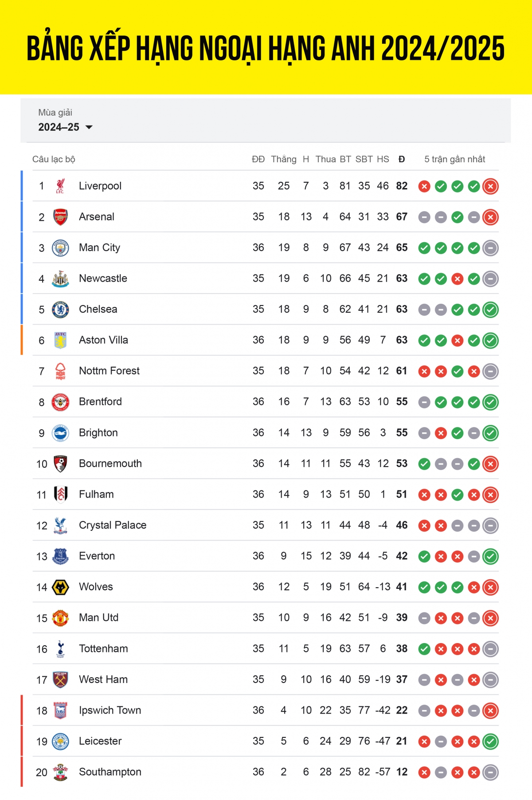Click Man City's most recent match draw icon
This screenshot has width=532, height=800.
pos(490,248)
